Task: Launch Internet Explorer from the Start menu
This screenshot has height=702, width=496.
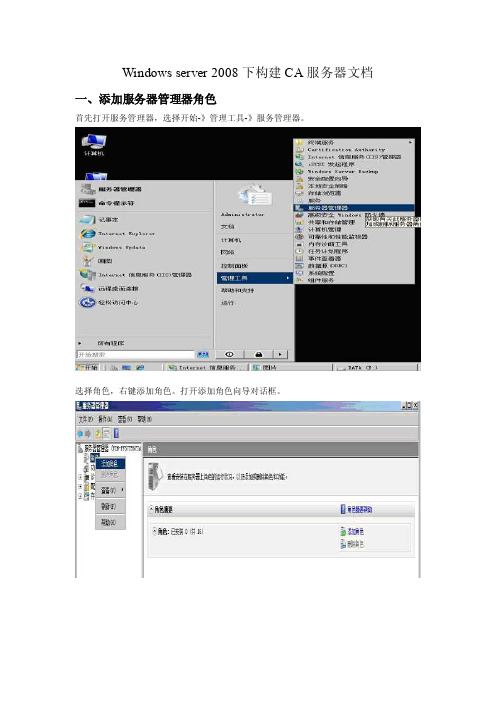Action: click(x=117, y=234)
